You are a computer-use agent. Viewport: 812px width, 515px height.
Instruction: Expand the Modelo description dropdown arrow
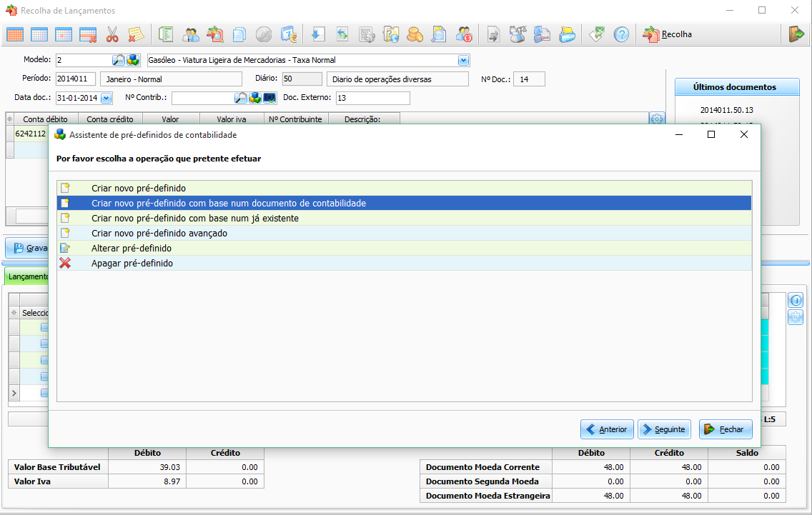pos(463,61)
